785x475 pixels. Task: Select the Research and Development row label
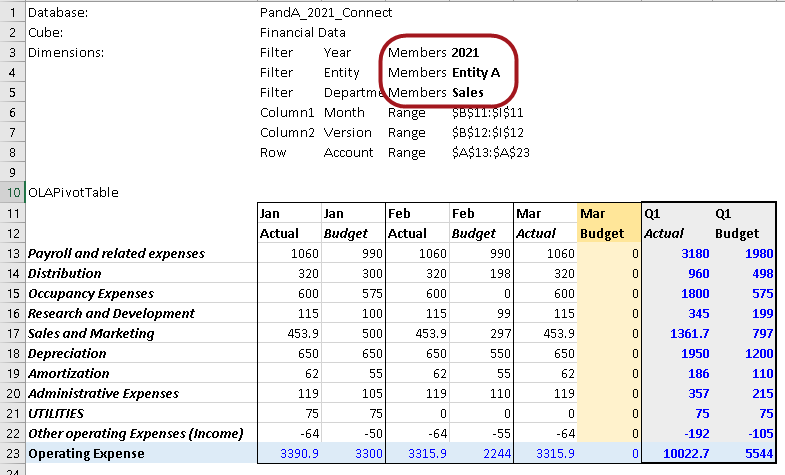[x=111, y=313]
